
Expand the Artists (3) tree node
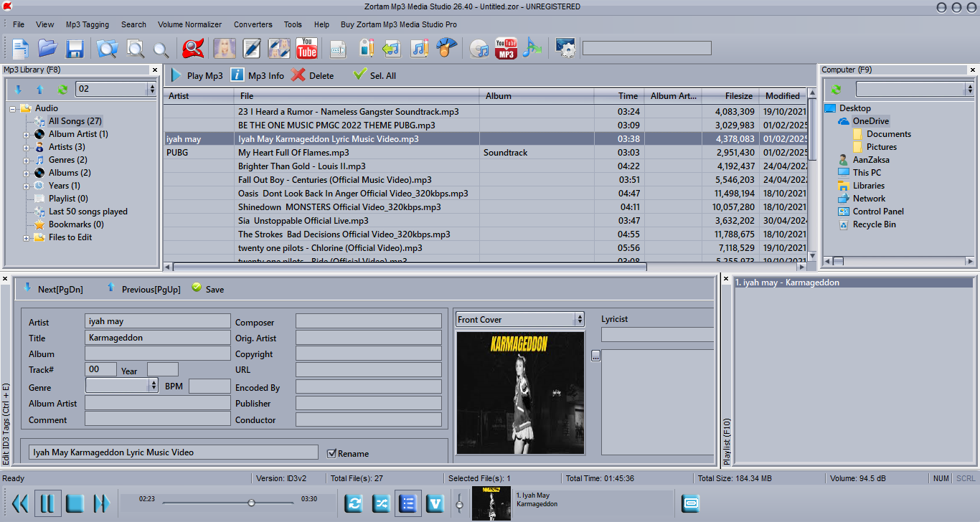(x=27, y=147)
